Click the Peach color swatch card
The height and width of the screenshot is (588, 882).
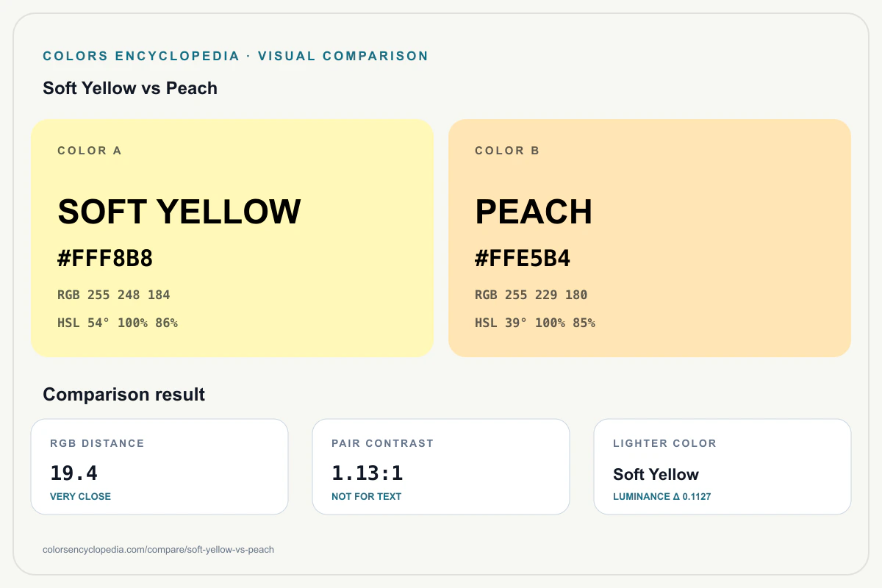650,238
